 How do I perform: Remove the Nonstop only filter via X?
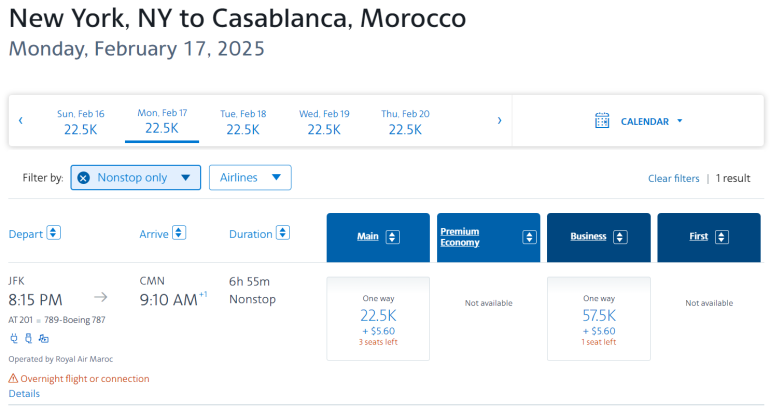coord(84,178)
